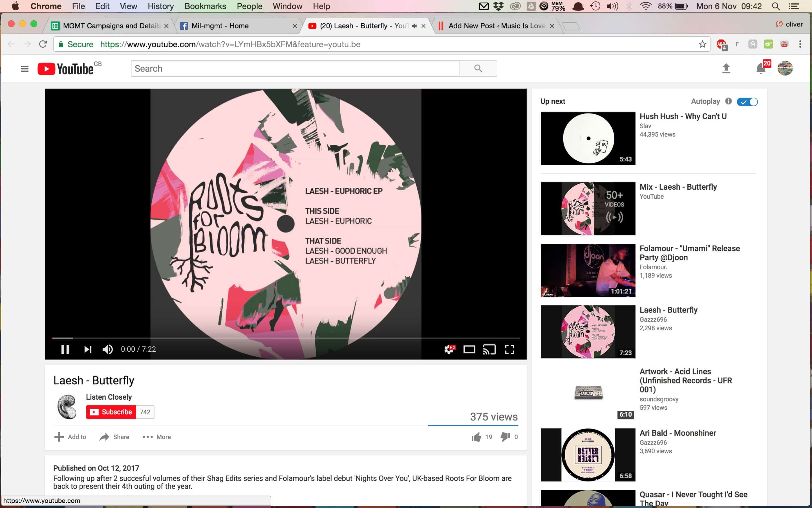Click into the YouTube search field
This screenshot has width=812, height=508.
tap(295, 69)
